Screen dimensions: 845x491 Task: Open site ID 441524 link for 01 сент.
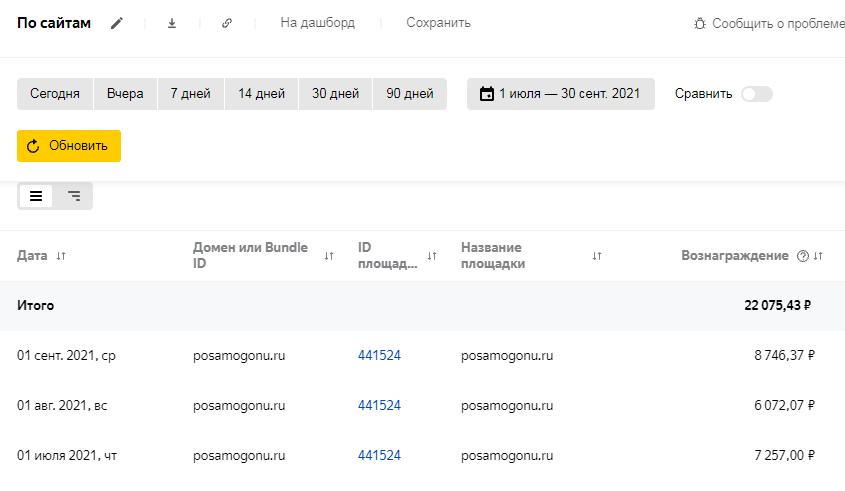[x=379, y=355]
